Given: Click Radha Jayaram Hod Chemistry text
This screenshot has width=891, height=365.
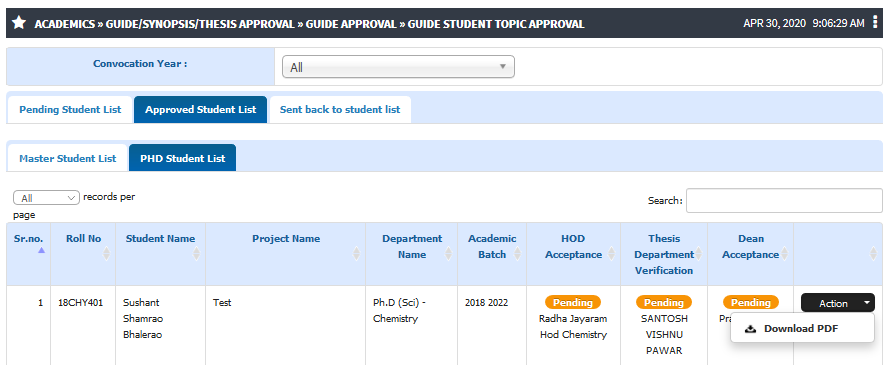Looking at the screenshot, I should [x=573, y=326].
